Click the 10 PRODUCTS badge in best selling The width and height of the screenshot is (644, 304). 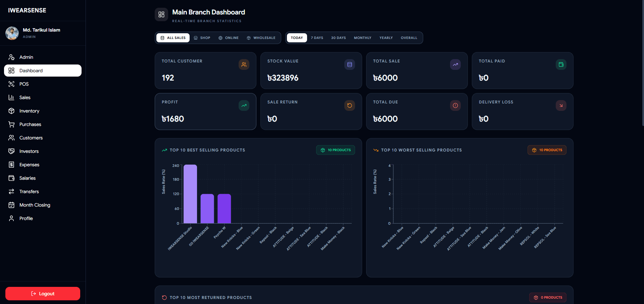336,150
